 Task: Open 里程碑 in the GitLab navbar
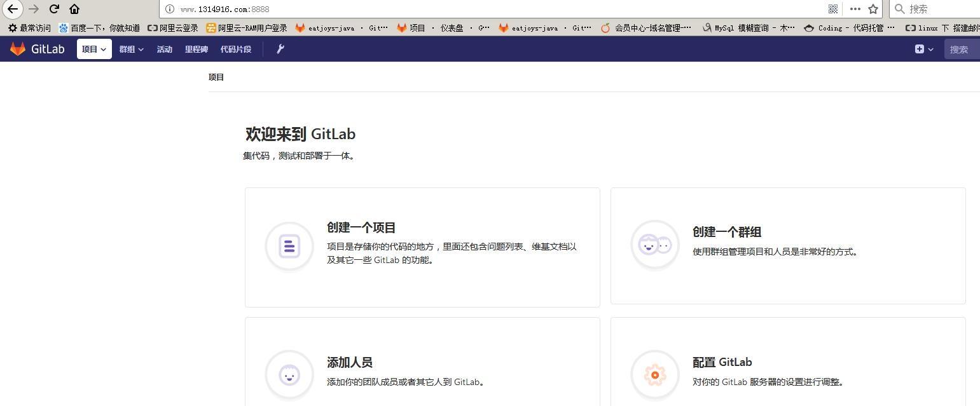[x=197, y=49]
